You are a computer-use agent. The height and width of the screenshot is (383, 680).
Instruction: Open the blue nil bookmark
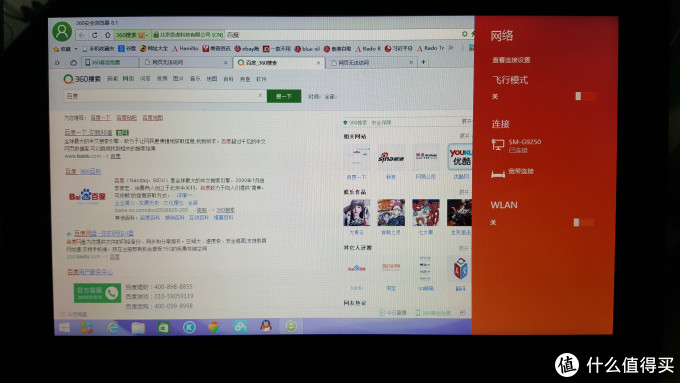pos(307,49)
